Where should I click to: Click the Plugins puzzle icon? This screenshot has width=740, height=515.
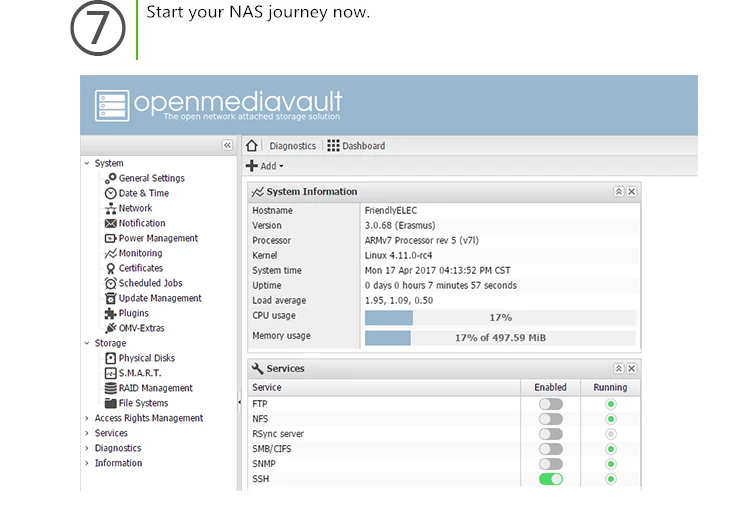tap(110, 313)
